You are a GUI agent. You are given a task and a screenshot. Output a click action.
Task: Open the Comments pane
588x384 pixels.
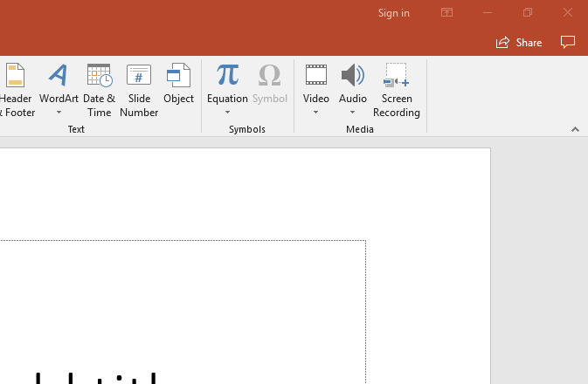568,43
